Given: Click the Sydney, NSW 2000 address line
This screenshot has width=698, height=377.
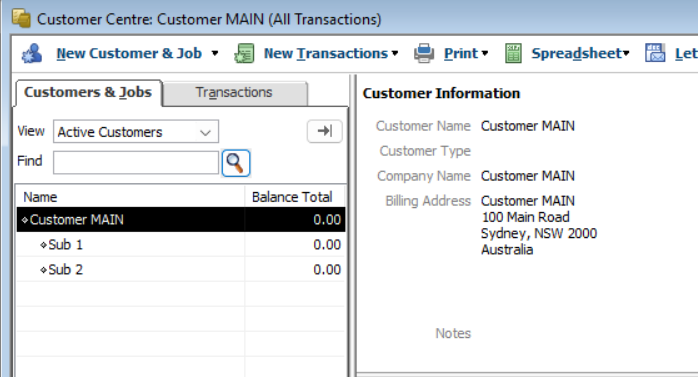Looking at the screenshot, I should (x=539, y=234).
